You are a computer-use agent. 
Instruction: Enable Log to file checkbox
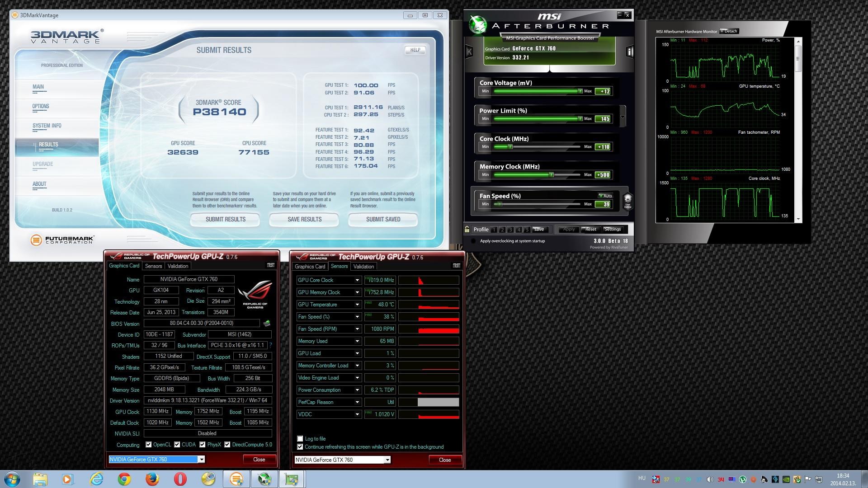pyautogui.click(x=300, y=439)
